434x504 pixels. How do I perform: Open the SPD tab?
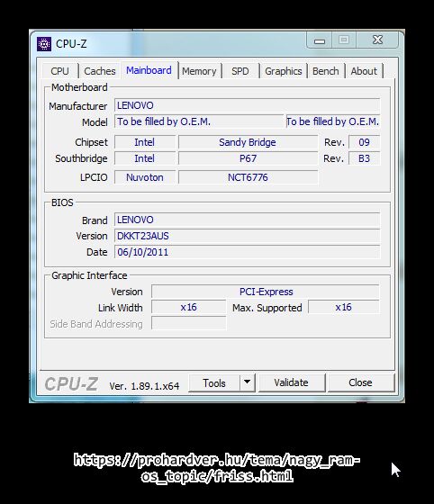click(x=240, y=71)
